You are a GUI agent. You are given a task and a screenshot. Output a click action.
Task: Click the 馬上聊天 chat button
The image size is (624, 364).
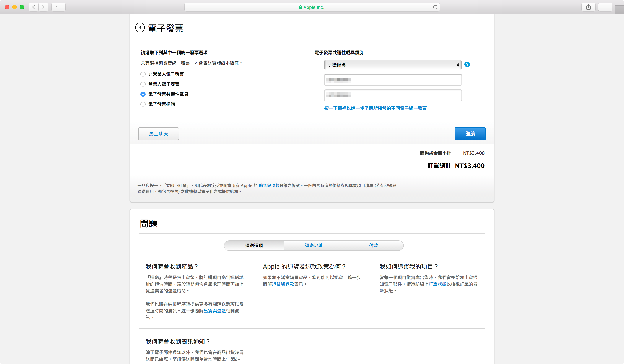(158, 134)
